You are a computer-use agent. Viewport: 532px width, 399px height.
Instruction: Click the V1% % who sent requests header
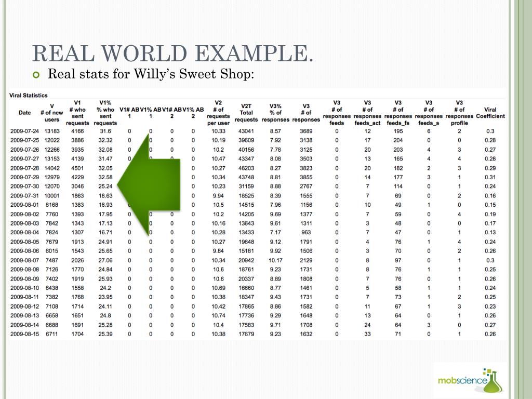coord(105,113)
